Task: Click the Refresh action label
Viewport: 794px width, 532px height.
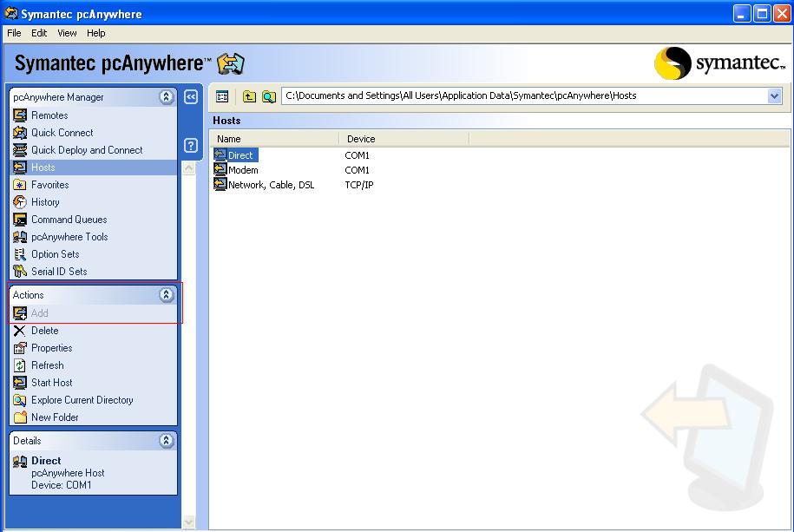Action: (48, 365)
